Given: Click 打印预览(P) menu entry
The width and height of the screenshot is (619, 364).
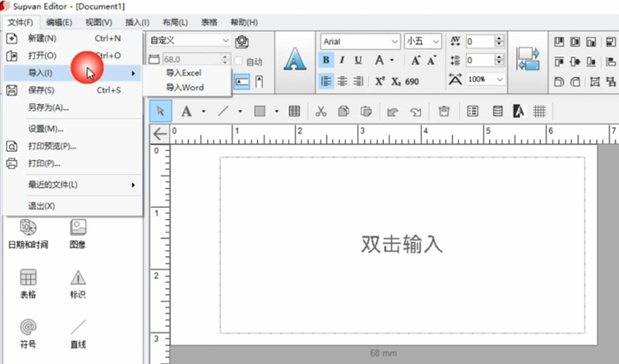Looking at the screenshot, I should (x=52, y=146).
